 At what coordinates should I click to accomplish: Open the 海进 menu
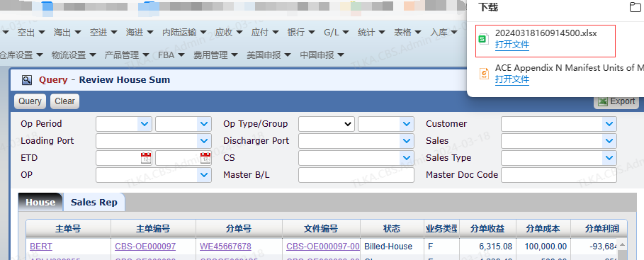pyautogui.click(x=140, y=33)
